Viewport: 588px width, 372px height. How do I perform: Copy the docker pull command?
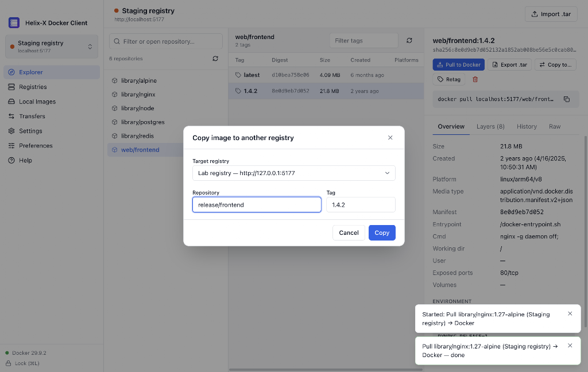pyautogui.click(x=567, y=99)
